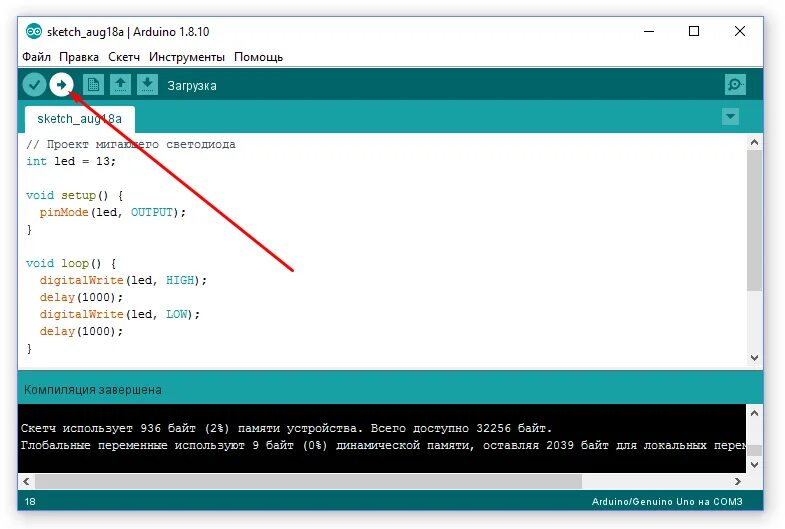The width and height of the screenshot is (785, 529).
Task: Open the Инструменты menu
Action: click(187, 57)
